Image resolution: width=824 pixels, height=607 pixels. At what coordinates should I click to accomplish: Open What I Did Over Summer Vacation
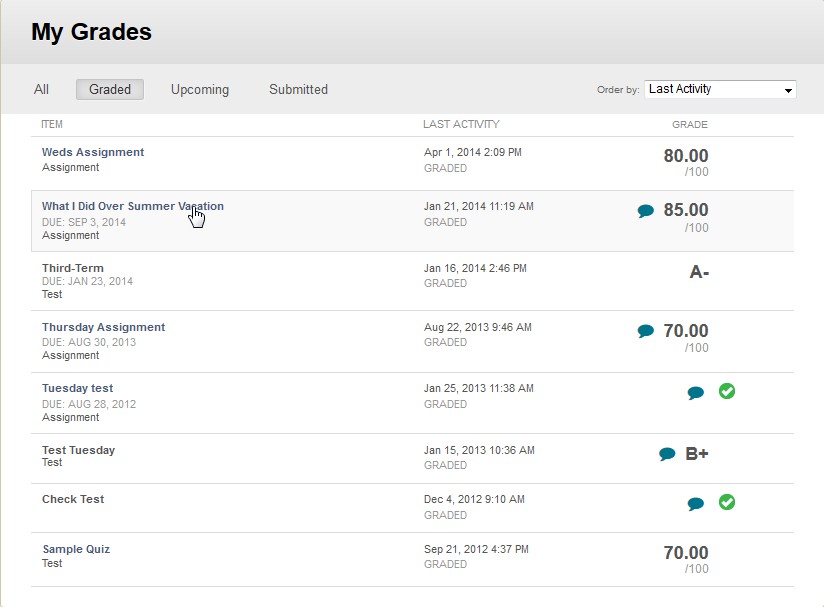click(x=133, y=206)
